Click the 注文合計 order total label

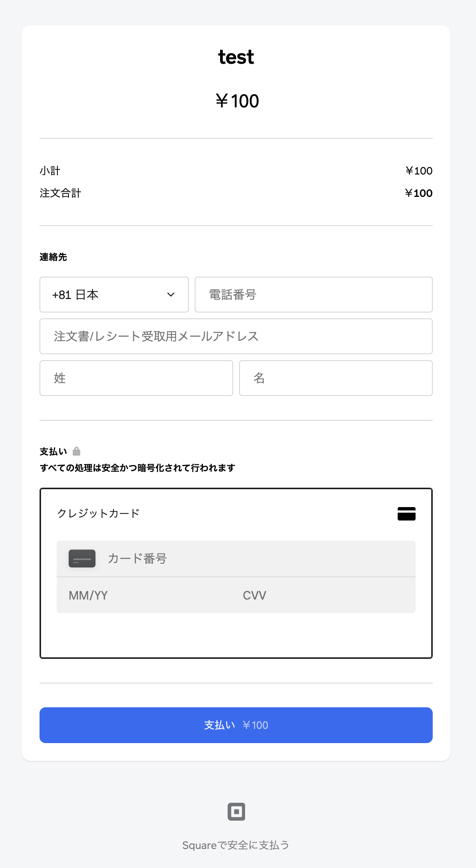pyautogui.click(x=60, y=193)
